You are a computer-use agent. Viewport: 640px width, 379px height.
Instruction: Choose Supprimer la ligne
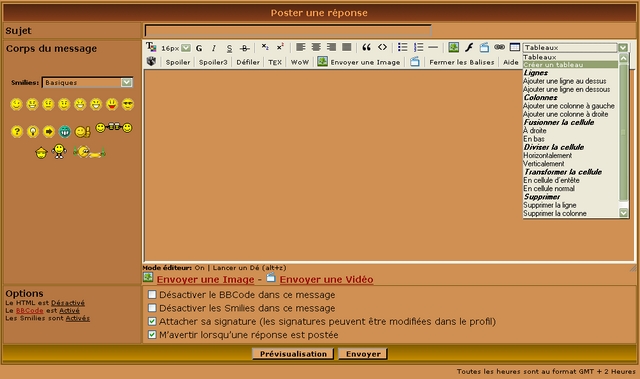[550, 205]
